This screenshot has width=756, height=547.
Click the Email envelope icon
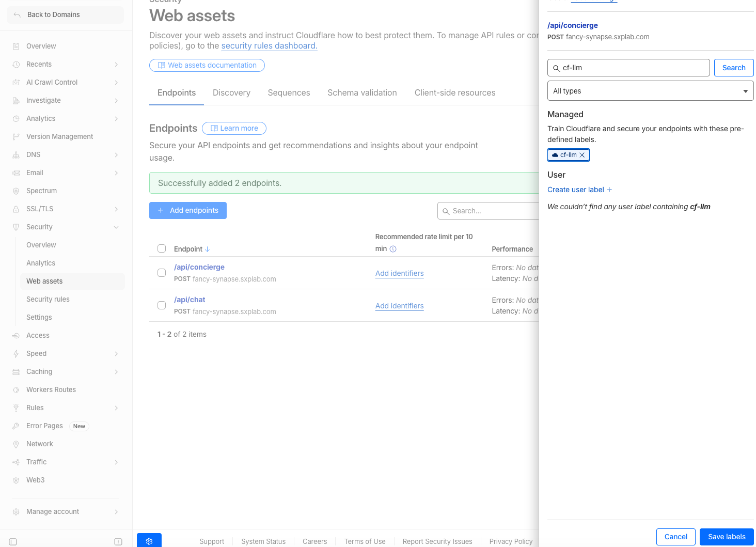pos(16,173)
